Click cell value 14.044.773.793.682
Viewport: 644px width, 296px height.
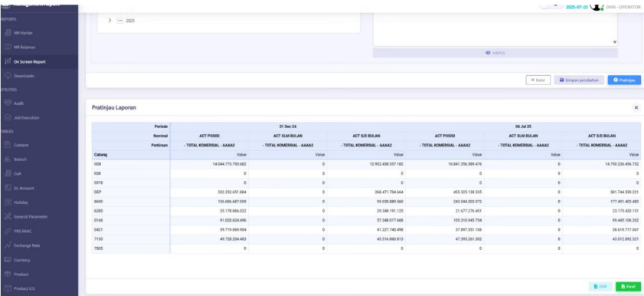coord(229,164)
